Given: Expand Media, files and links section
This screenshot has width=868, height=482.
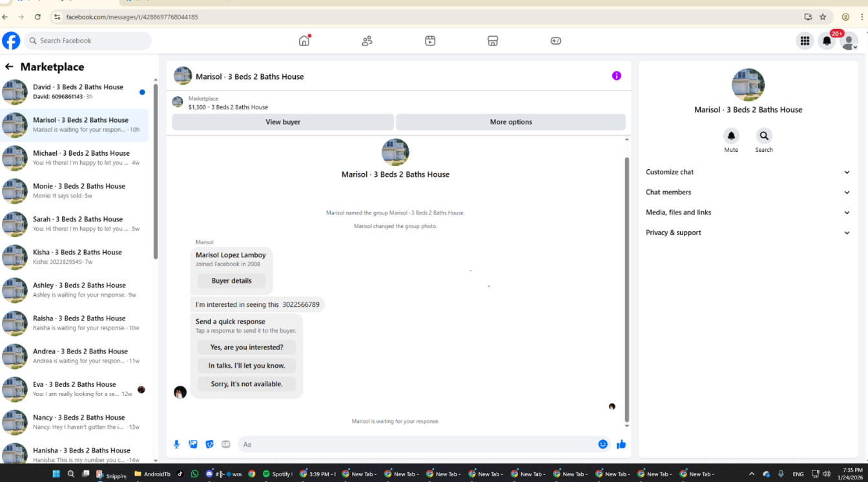Looking at the screenshot, I should tap(749, 212).
